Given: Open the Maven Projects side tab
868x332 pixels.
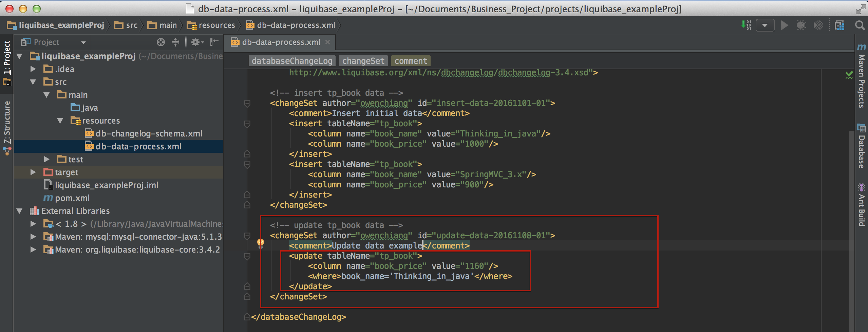Looking at the screenshot, I should click(861, 76).
